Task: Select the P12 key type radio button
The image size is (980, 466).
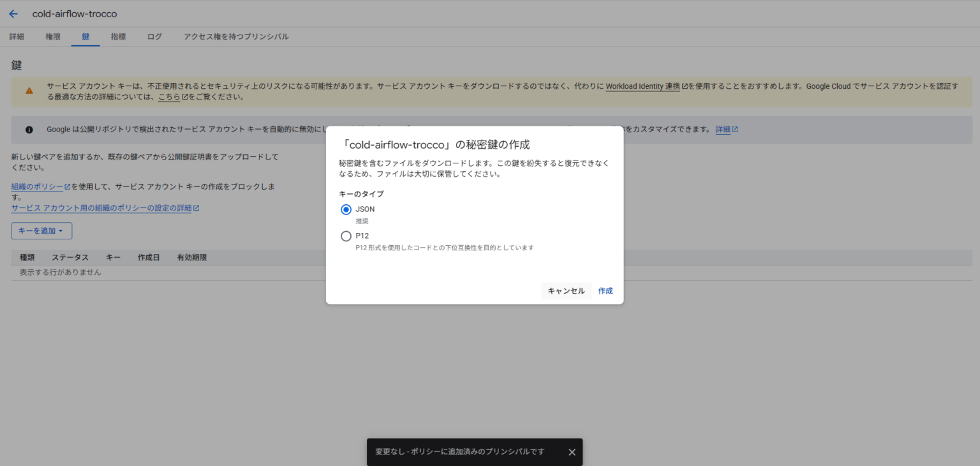Action: tap(346, 236)
